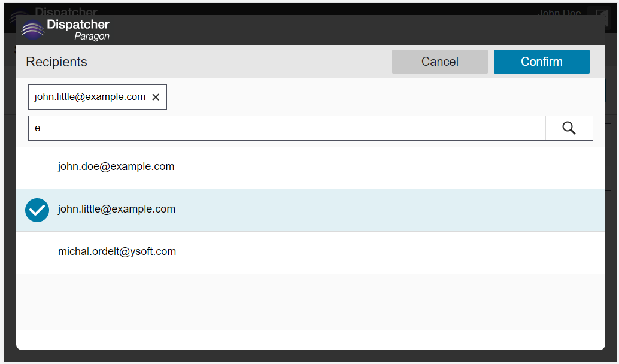The height and width of the screenshot is (364, 619).
Task: Click the Recipients dialog heading
Action: (56, 62)
